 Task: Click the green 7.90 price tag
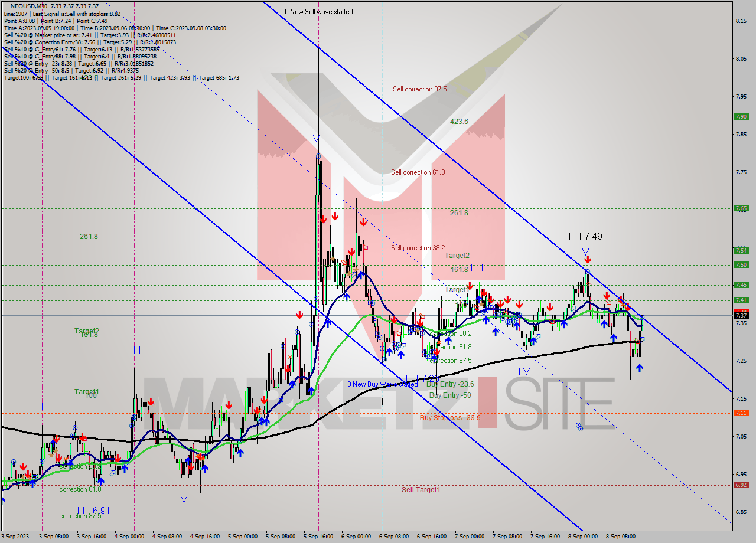(x=741, y=117)
